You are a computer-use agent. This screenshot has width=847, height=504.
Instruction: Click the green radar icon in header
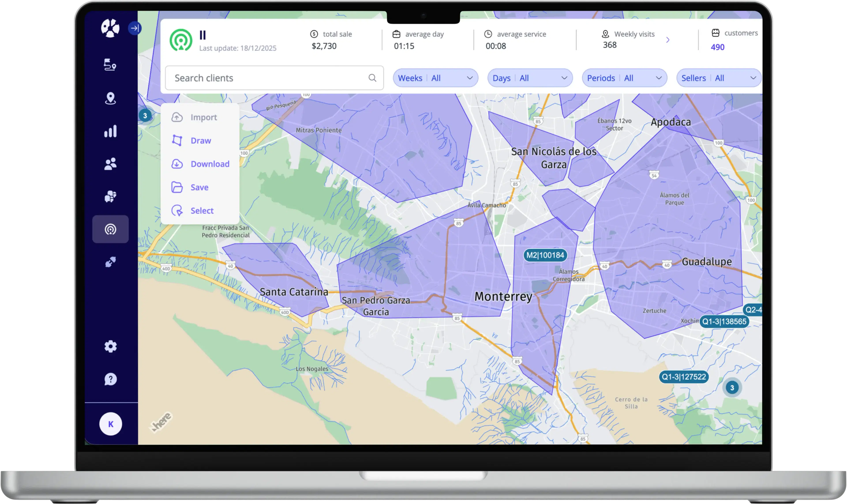[x=181, y=40]
